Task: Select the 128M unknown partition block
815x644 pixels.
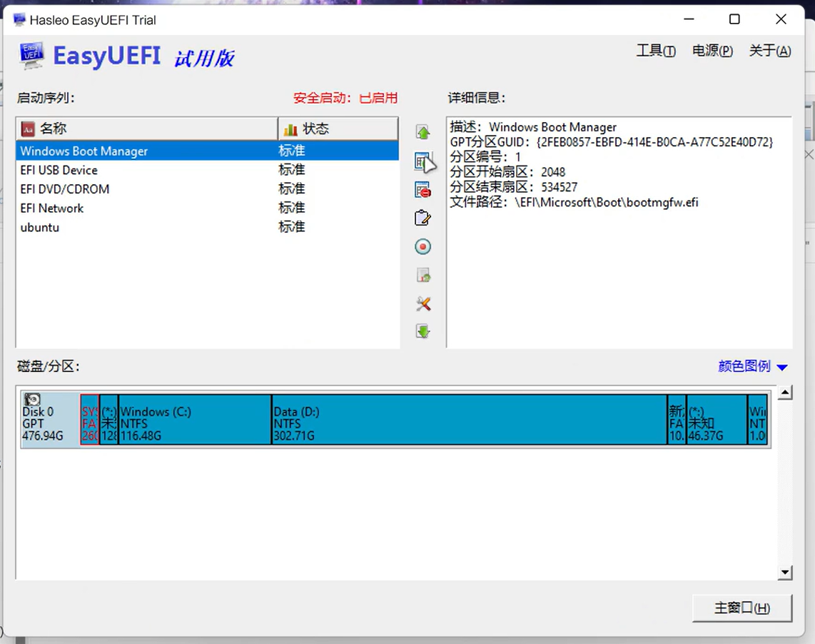Action: tap(109, 419)
